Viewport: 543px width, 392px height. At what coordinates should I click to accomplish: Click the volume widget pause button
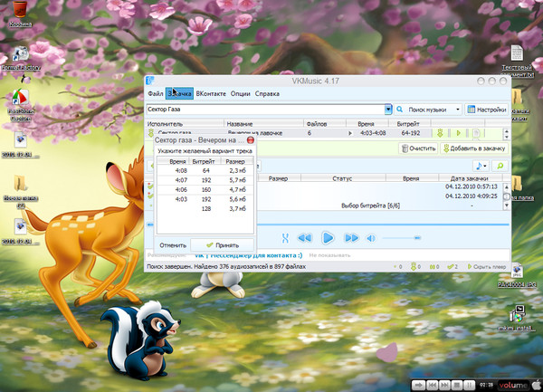[x=469, y=385]
